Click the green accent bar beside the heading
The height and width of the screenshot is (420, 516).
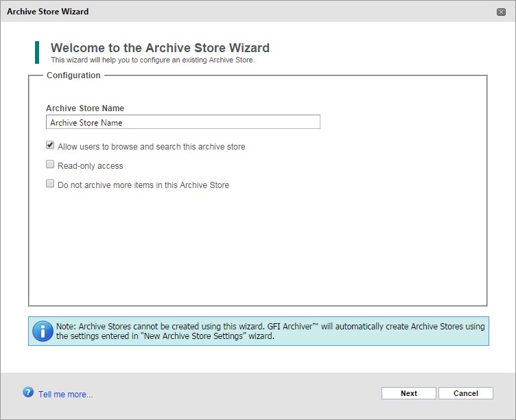tap(37, 52)
